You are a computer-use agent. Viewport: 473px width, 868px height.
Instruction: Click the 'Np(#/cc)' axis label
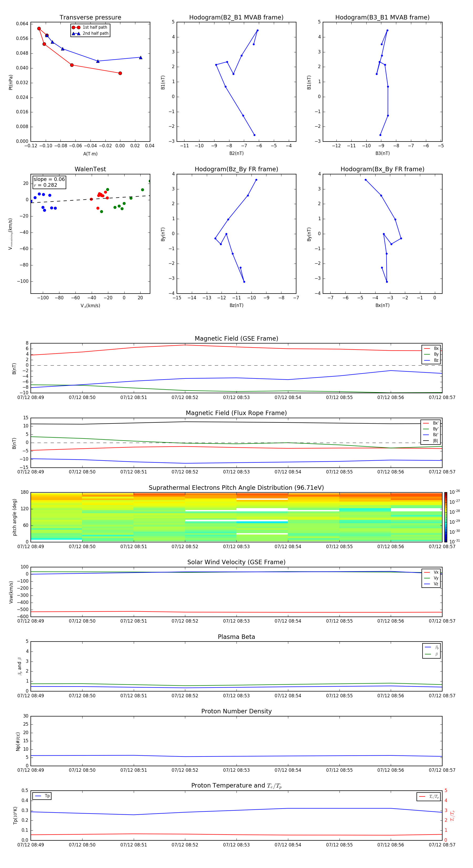click(18, 741)
